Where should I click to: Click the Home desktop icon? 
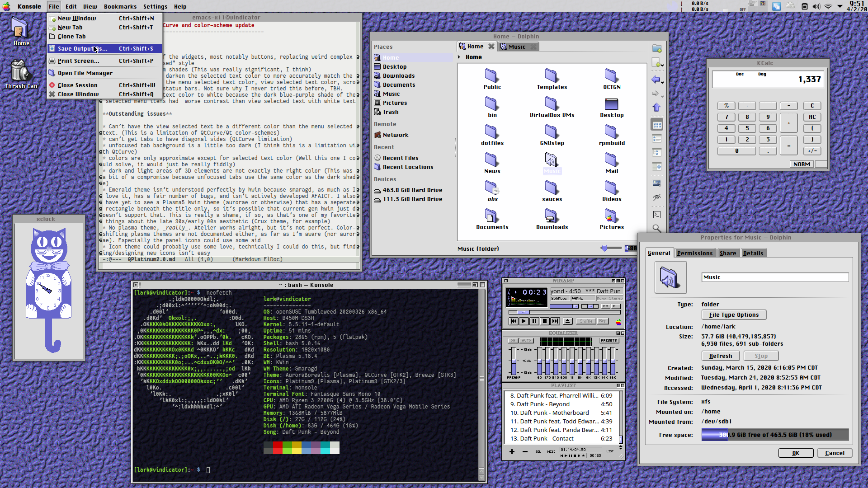(x=21, y=32)
